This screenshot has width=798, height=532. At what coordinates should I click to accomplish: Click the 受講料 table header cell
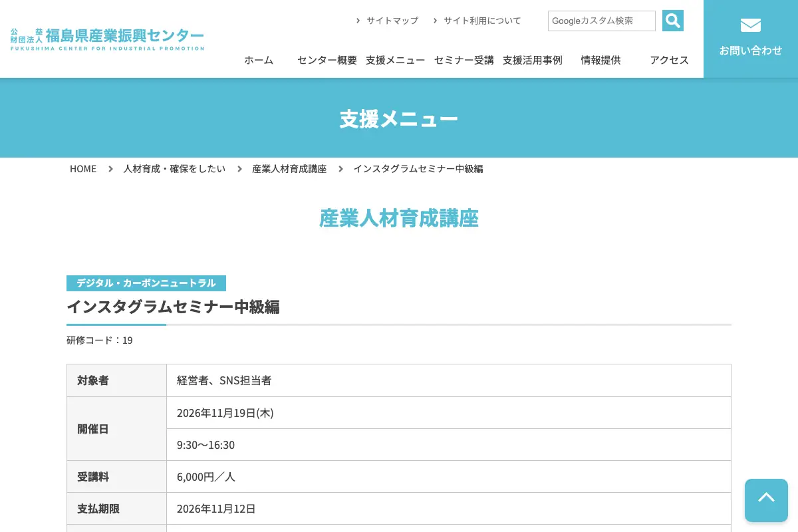(117, 477)
